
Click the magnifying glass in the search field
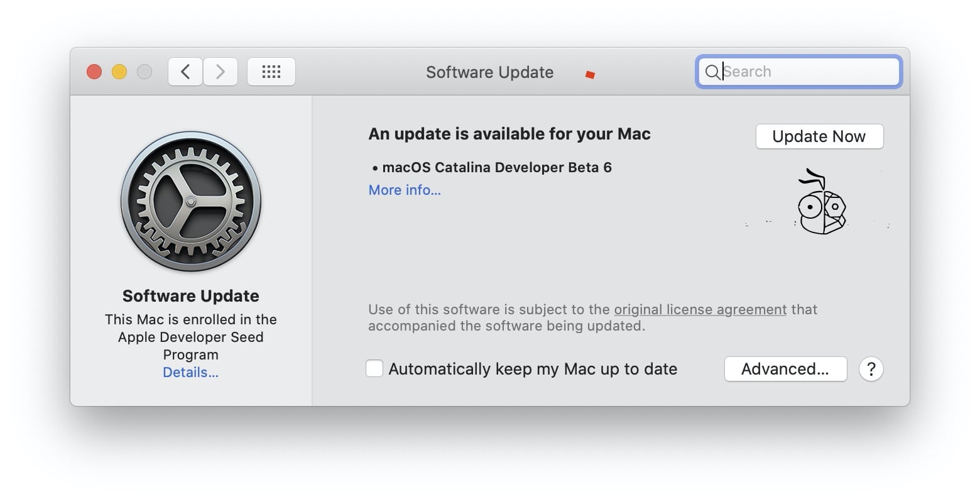coord(713,72)
